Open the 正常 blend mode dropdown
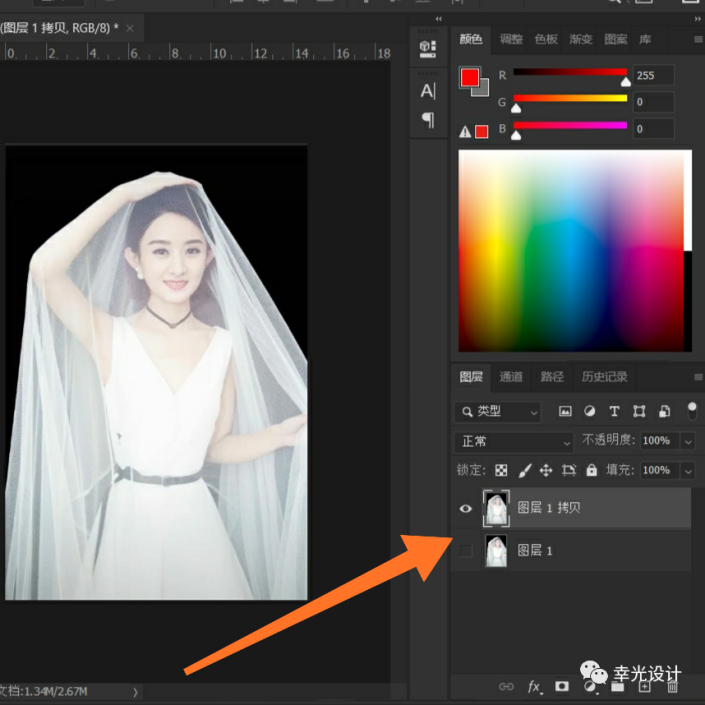The width and height of the screenshot is (705, 705). tap(514, 442)
